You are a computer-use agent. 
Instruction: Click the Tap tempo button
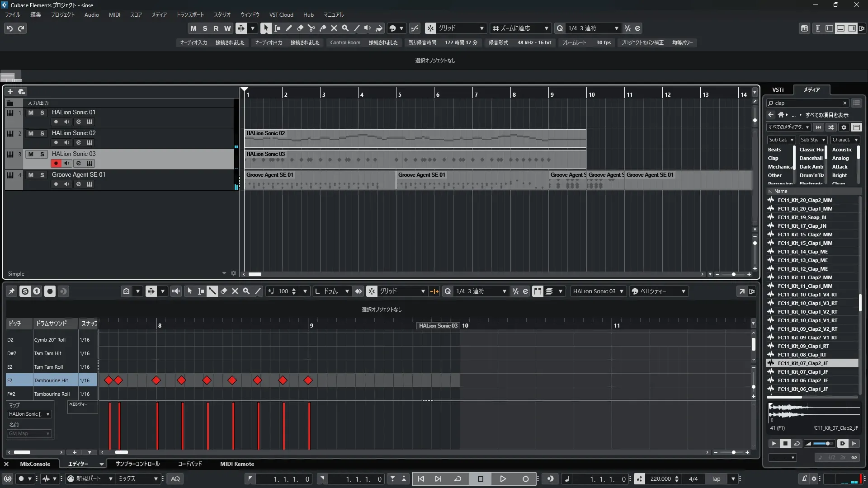coord(716,479)
